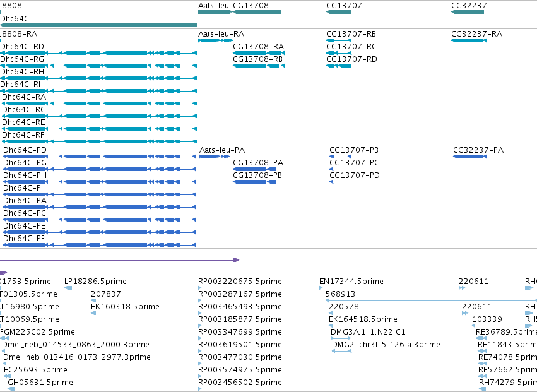Screen dimensions: 537x392
Task: Open DMG2-chr3L.5.126.a.3prime label
Action: click(386, 345)
